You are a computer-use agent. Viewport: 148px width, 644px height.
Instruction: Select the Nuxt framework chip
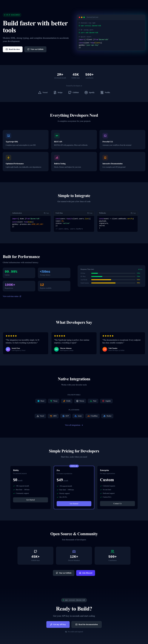coord(93,401)
